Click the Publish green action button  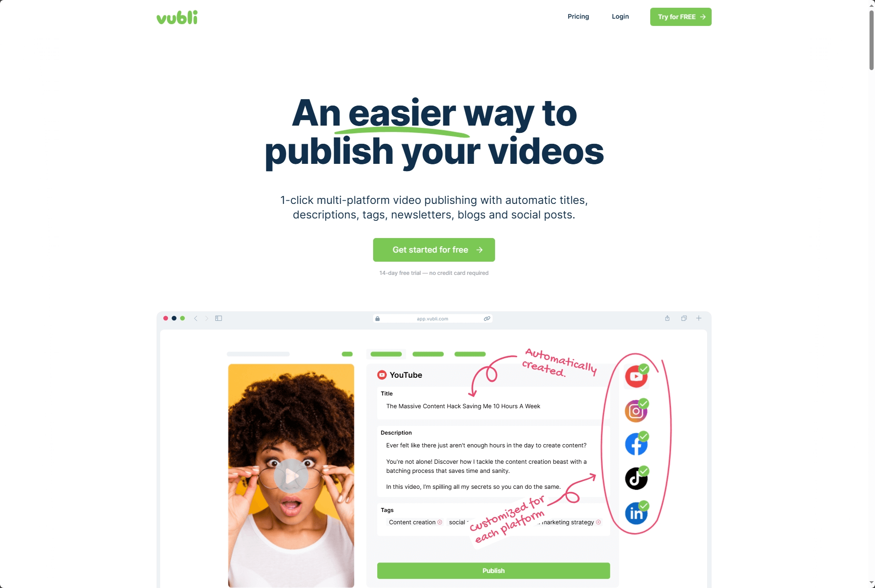coord(493,570)
